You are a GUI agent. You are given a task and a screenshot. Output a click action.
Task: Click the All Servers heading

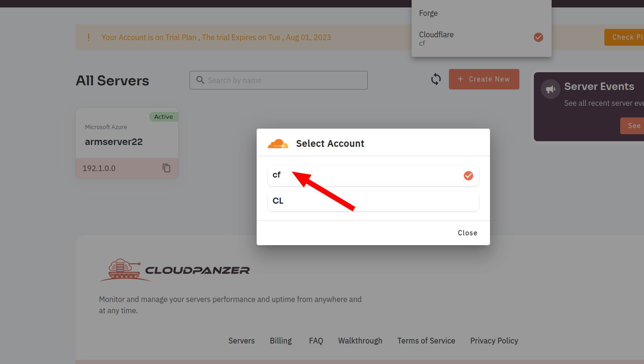(x=112, y=81)
